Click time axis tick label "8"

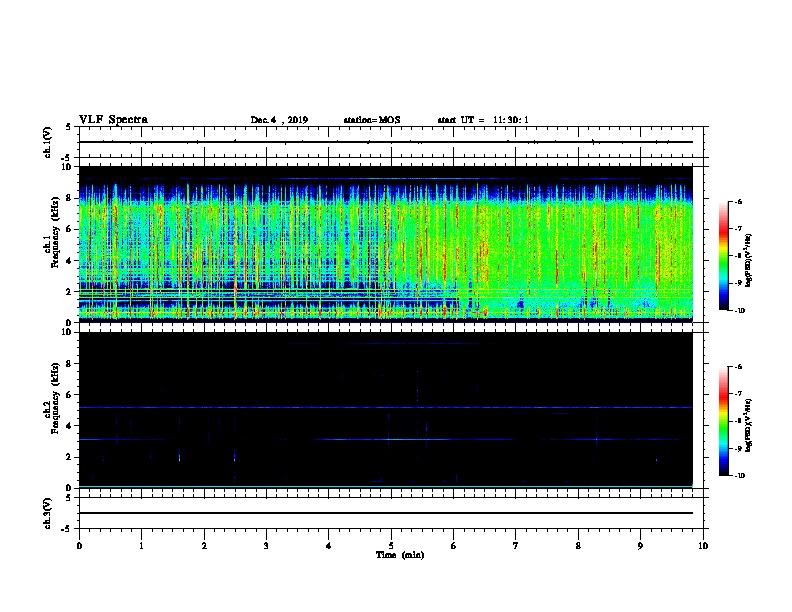pyautogui.click(x=578, y=546)
